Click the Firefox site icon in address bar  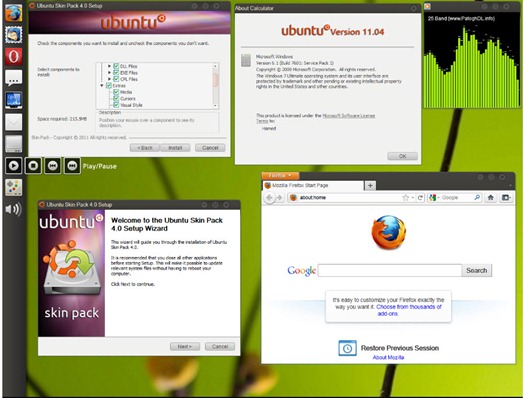293,198
